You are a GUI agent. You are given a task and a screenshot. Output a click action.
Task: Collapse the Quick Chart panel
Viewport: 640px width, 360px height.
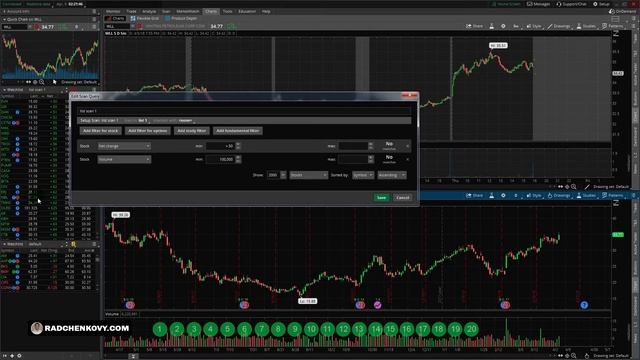(4, 19)
